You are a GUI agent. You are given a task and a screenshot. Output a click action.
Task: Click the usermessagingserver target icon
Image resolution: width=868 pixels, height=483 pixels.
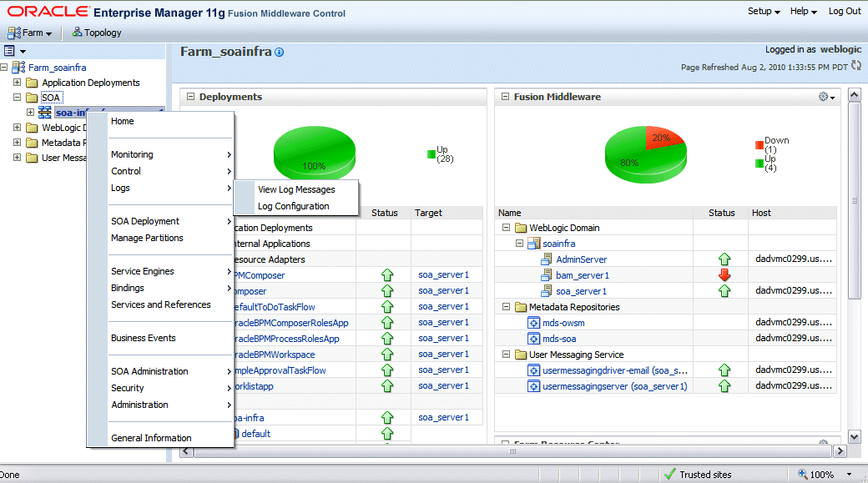point(533,386)
